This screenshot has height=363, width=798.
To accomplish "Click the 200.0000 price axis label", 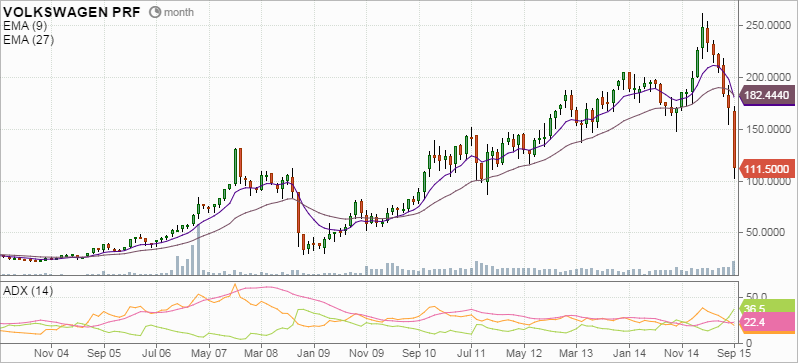I will pos(767,77).
